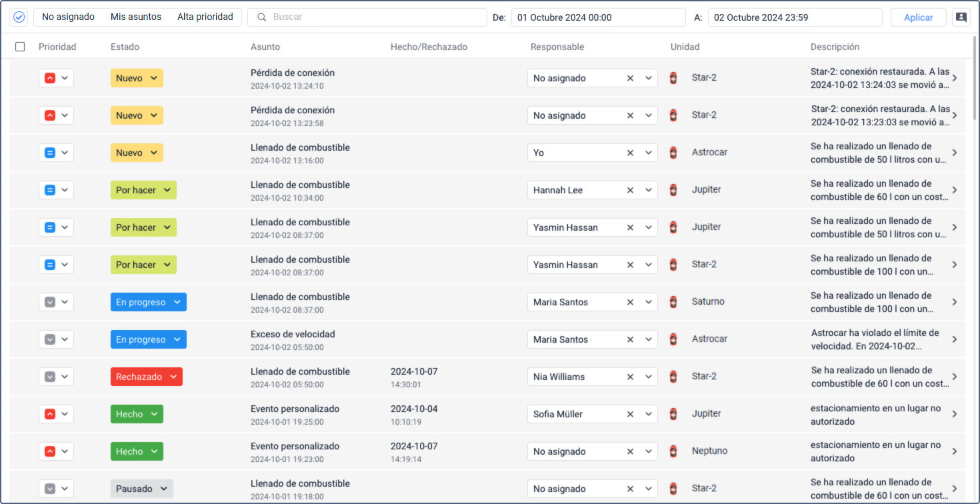Image resolution: width=980 pixels, height=504 pixels.
Task: Click the '2024-10-04' done date
Action: click(x=414, y=409)
